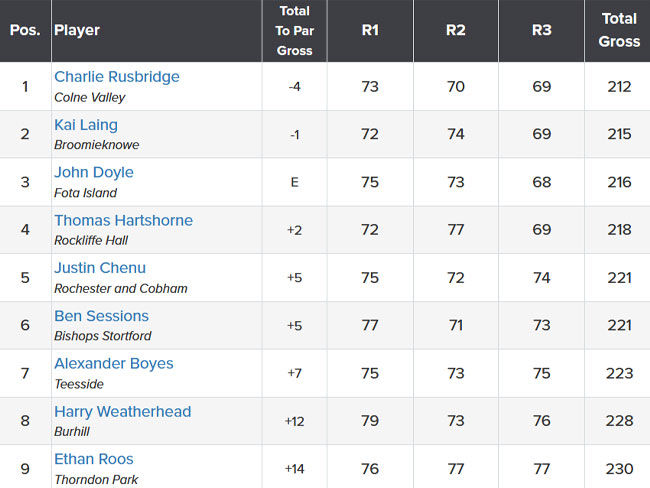Select the Harry Weatherhead link
The height and width of the screenshot is (488, 650).
click(x=122, y=412)
